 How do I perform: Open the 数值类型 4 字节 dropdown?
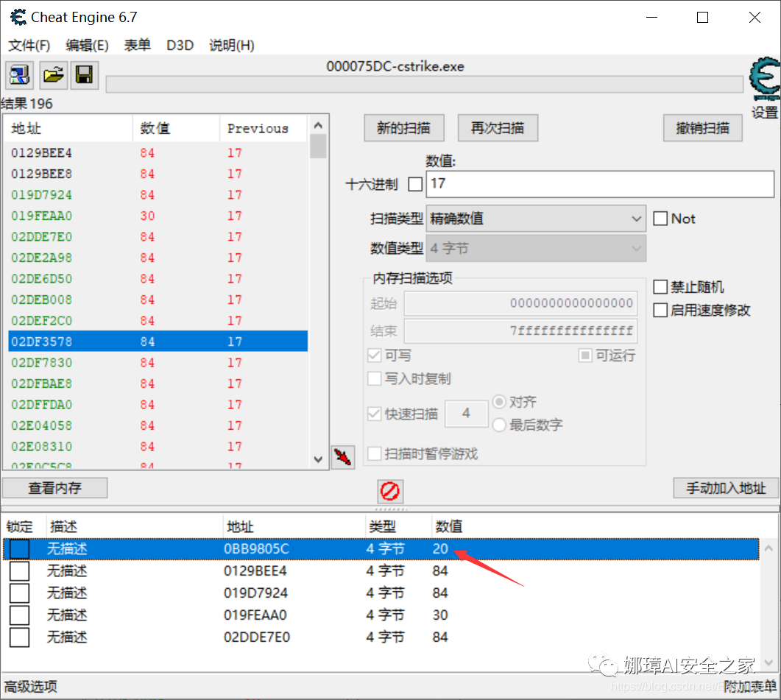(x=536, y=249)
